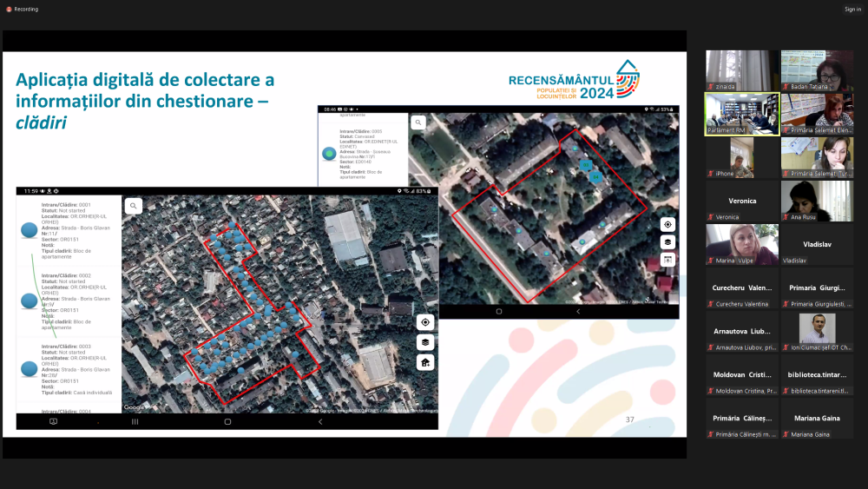Tap the screen cast icon in the Orhei tablet navbar
The image size is (868, 489).
[53, 421]
